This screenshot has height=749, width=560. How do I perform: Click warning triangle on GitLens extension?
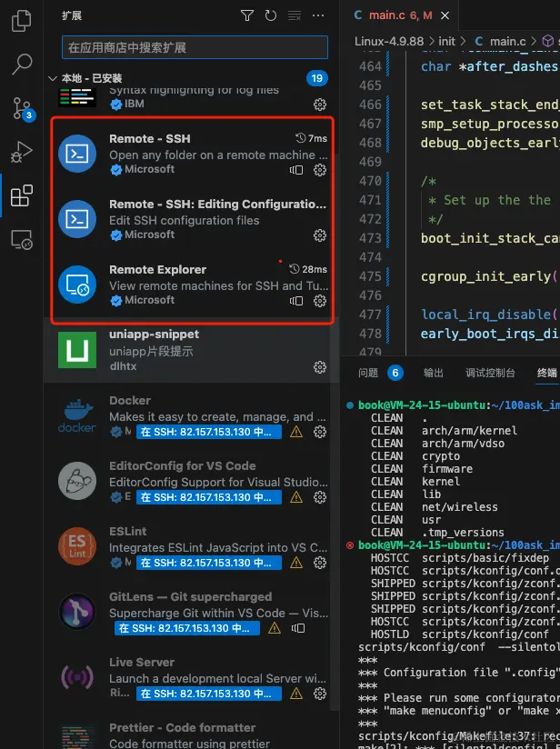[x=275, y=628]
